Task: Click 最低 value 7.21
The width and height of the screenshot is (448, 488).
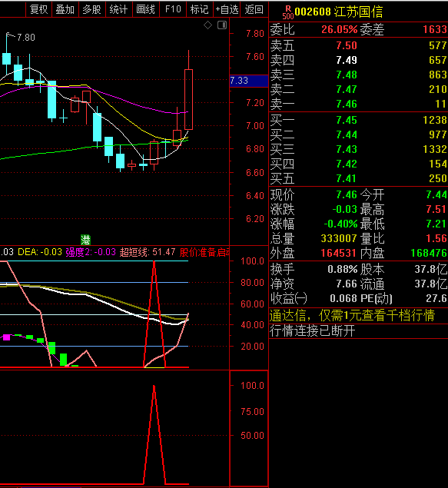Action: click(x=436, y=224)
